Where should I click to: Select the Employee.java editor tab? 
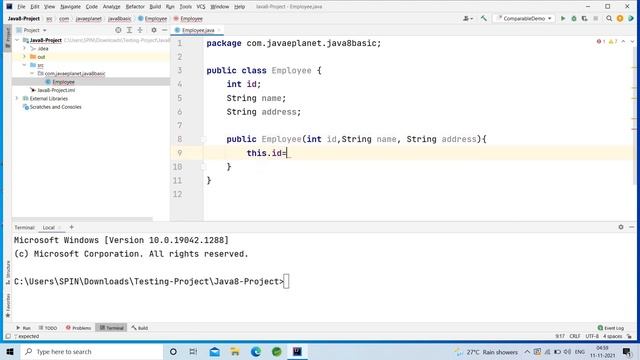(x=198, y=30)
